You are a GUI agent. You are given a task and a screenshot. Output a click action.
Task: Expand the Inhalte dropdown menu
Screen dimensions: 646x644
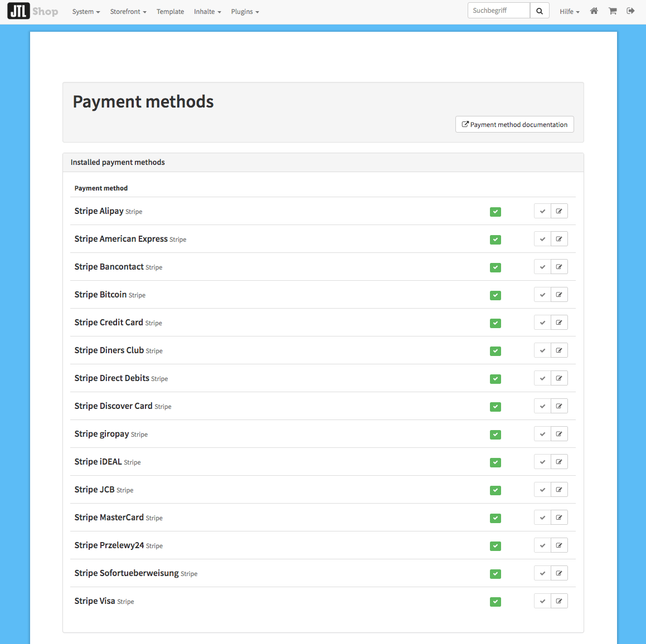pos(207,12)
